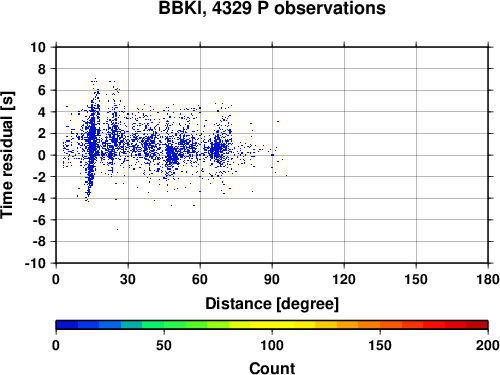Click the colorbar tick label '50'
This screenshot has width=500, height=375.
point(164,345)
